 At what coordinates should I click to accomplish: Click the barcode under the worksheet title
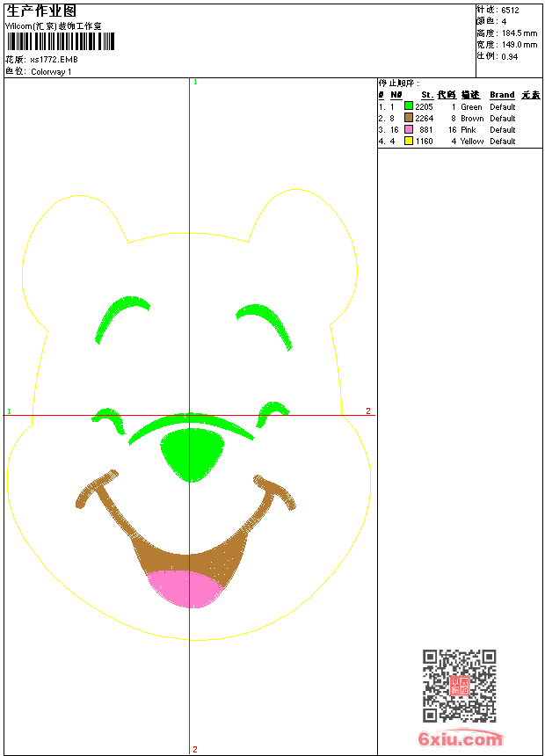61,41
